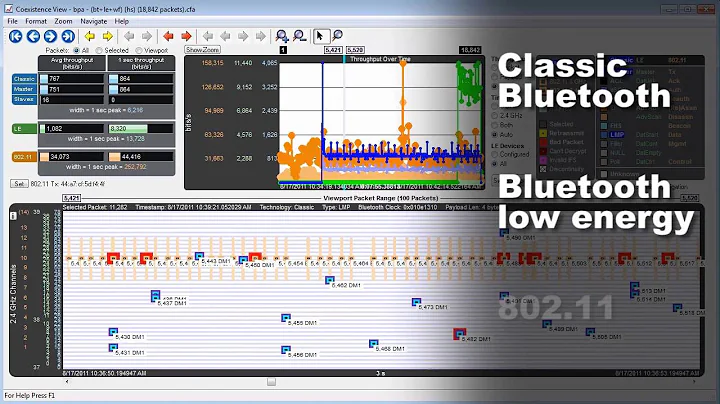Image resolution: width=720 pixels, height=404 pixels.
Task: Click the yellow Retransmit legend swatch
Action: tap(543, 133)
